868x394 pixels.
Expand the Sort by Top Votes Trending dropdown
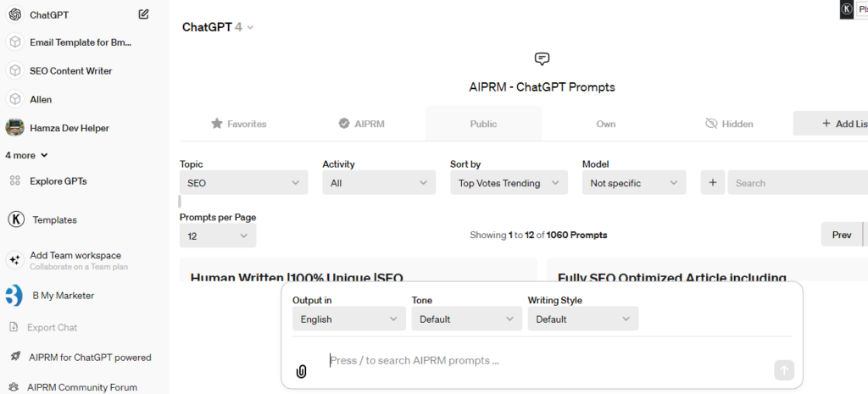point(509,183)
